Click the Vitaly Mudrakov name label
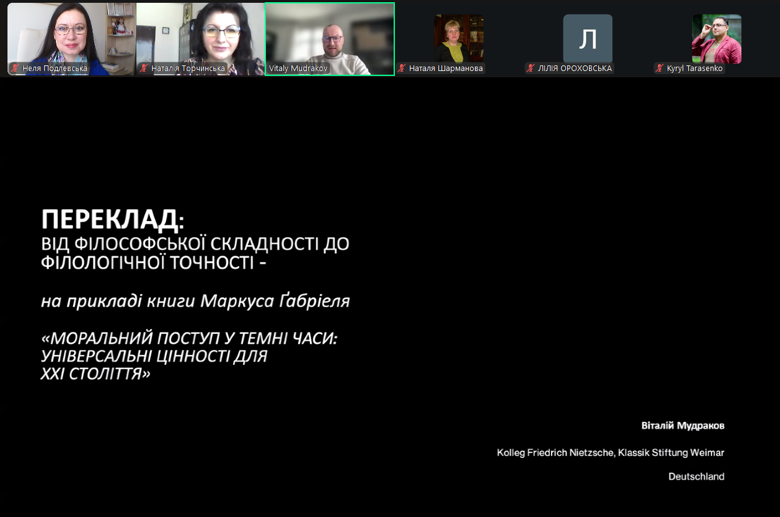Viewport: 780px width, 517px height. click(298, 68)
